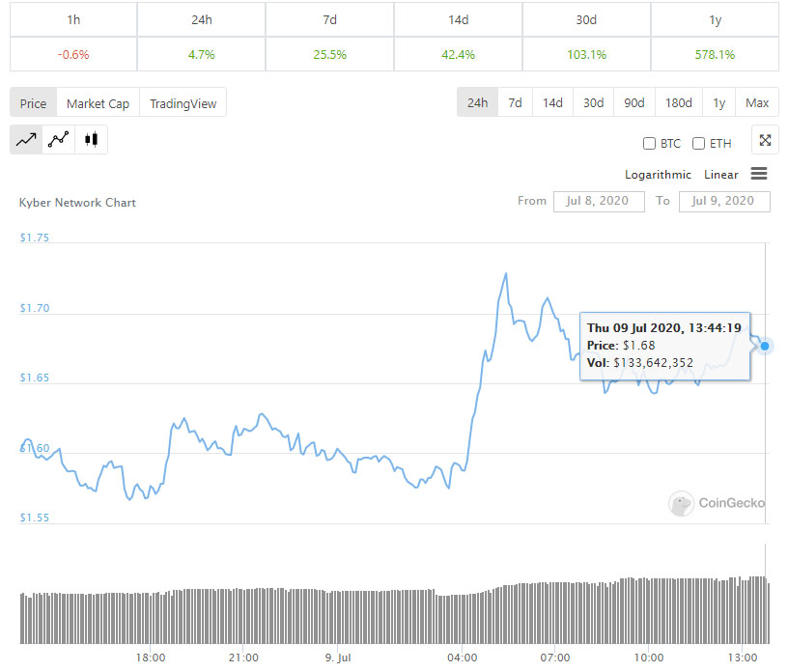Choose the Max chart range

click(x=757, y=102)
